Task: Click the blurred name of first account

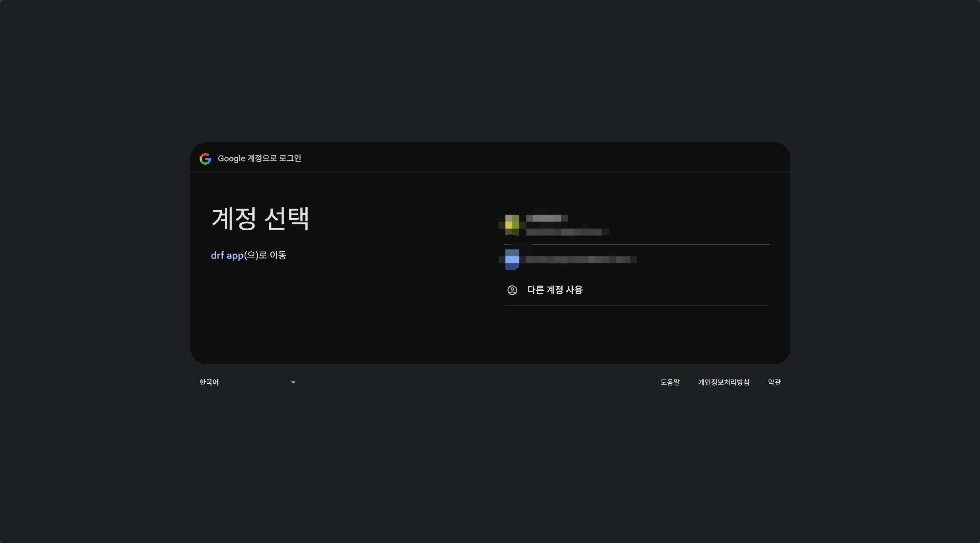Action: (546, 218)
